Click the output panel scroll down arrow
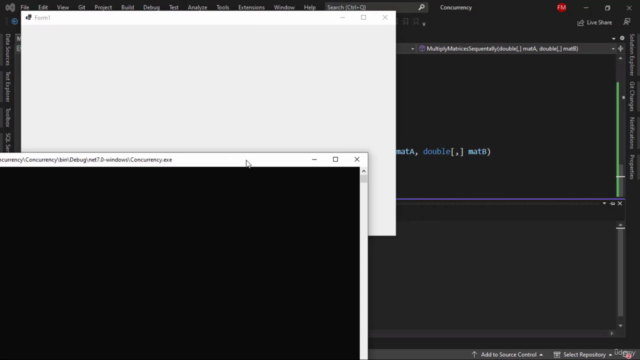This screenshot has height=360, width=640. pyautogui.click(x=620, y=326)
